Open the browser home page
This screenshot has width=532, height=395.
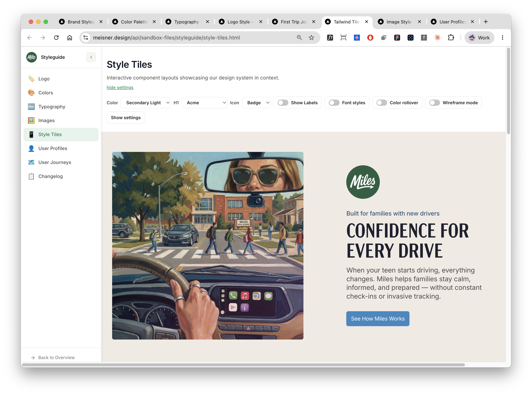coord(70,38)
